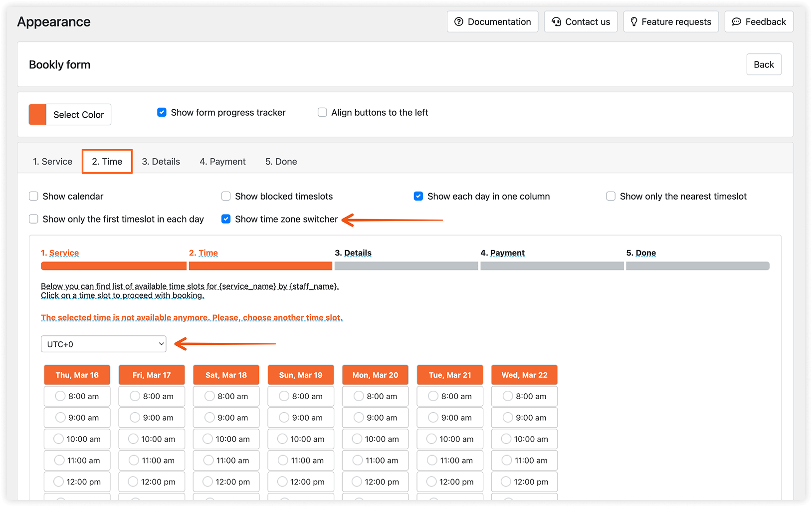Image resolution: width=812 pixels, height=507 pixels.
Task: Open the 4. Payment tab
Action: coord(222,161)
